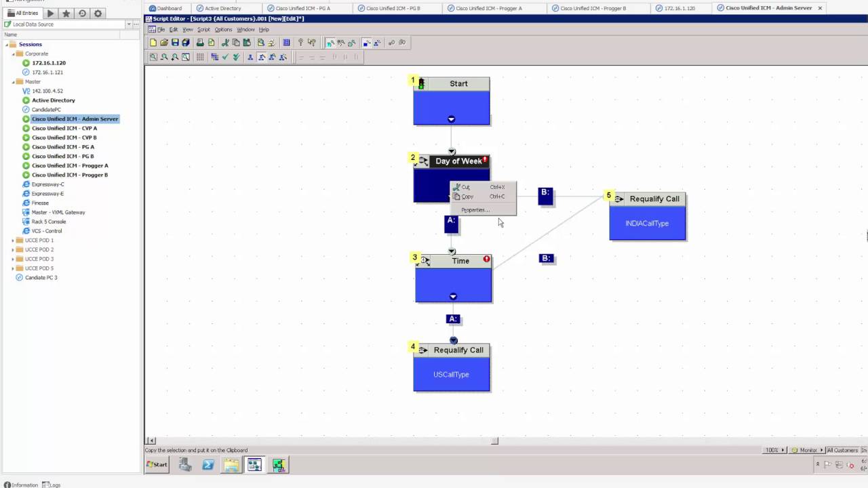
Task: Click the context help arrow-question icon
Action: click(311, 43)
